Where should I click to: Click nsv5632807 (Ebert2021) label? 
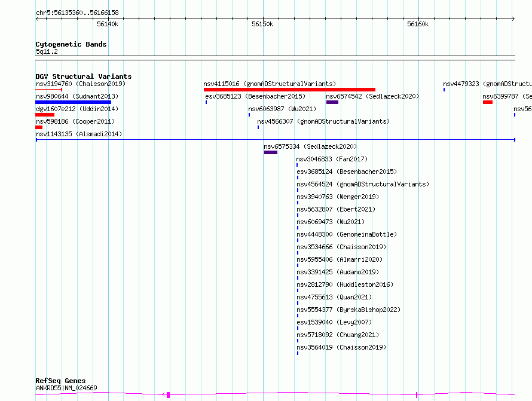click(x=336, y=209)
